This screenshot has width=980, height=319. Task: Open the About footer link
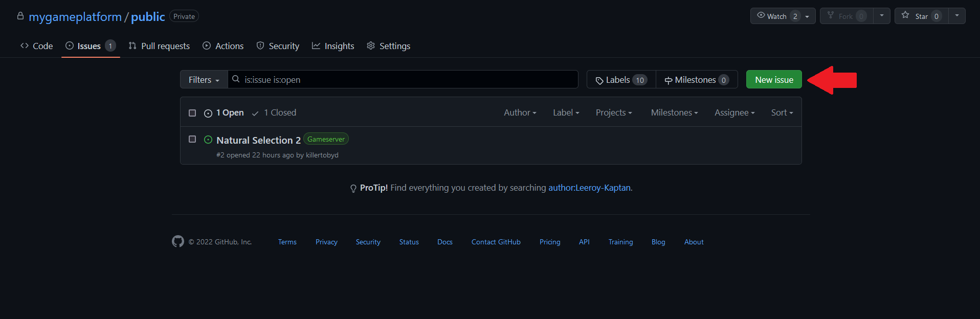pyautogui.click(x=694, y=242)
